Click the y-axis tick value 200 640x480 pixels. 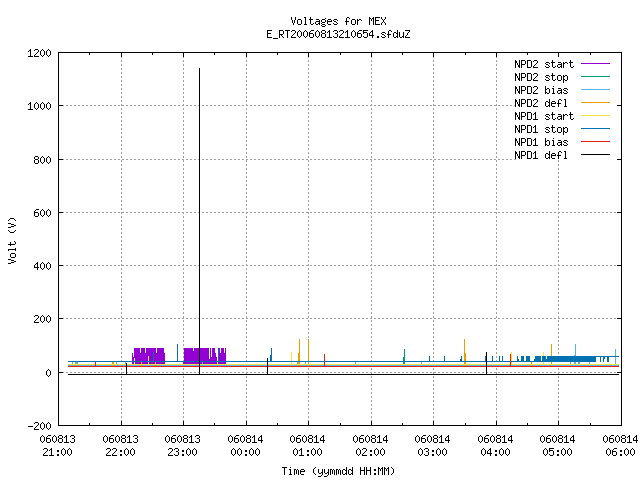coord(42,319)
